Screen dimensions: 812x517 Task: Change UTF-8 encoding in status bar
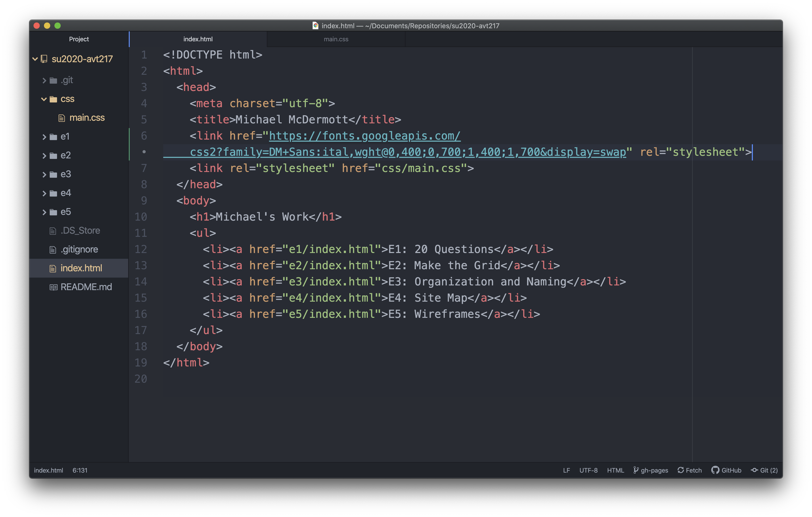click(x=588, y=470)
